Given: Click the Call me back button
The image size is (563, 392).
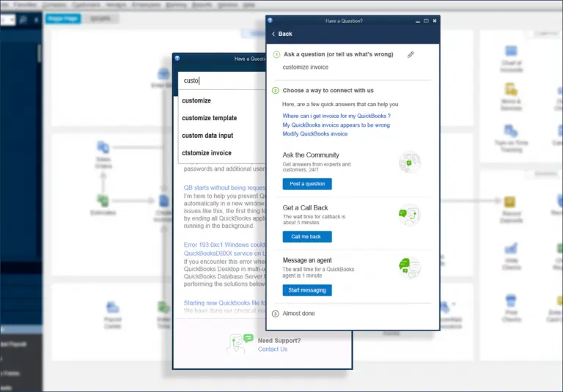Looking at the screenshot, I should [x=307, y=237].
